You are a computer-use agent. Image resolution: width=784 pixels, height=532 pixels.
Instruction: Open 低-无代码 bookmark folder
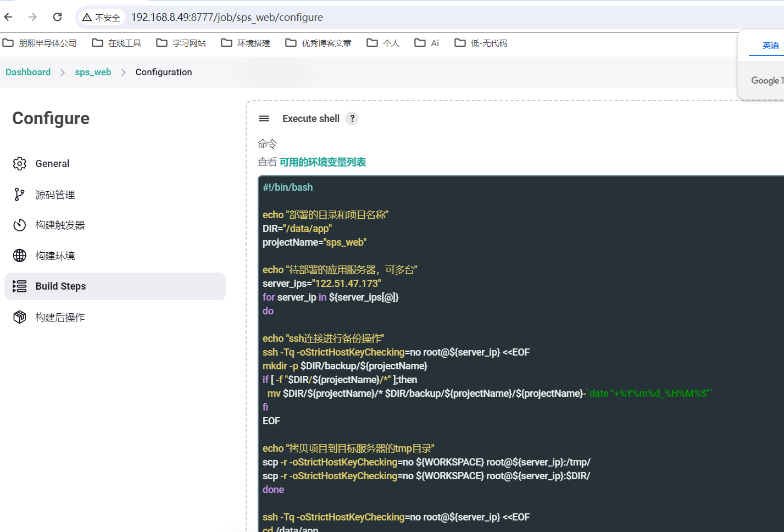pos(481,43)
